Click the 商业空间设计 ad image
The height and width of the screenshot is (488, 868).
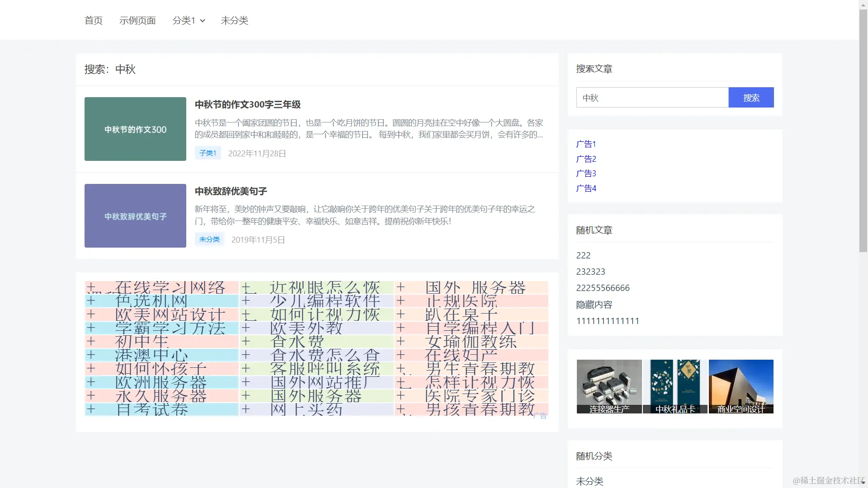coord(741,386)
